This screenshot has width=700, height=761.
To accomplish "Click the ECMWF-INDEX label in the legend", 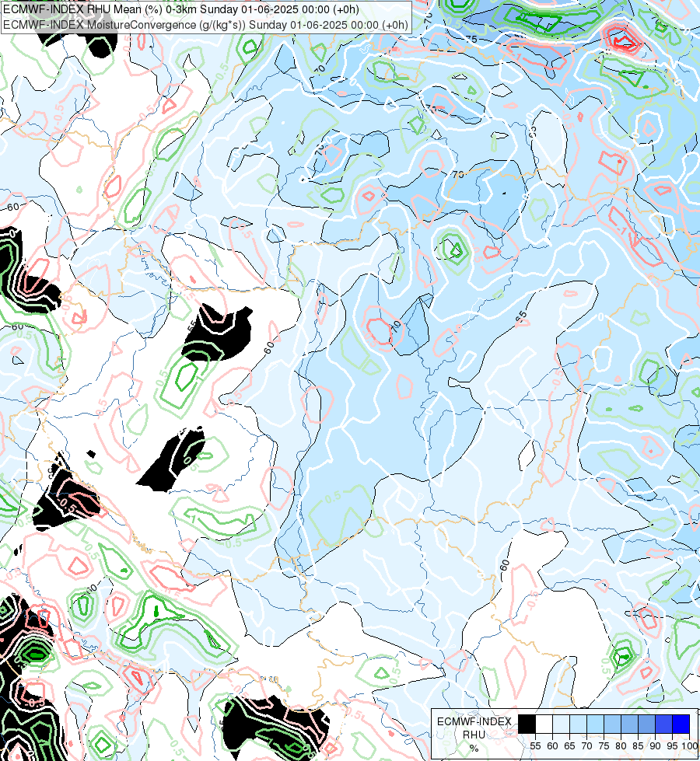I will 474,721.
